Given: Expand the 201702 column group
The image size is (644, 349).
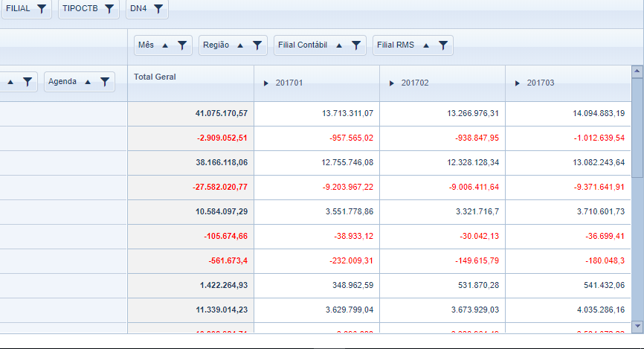Looking at the screenshot, I should 392,83.
